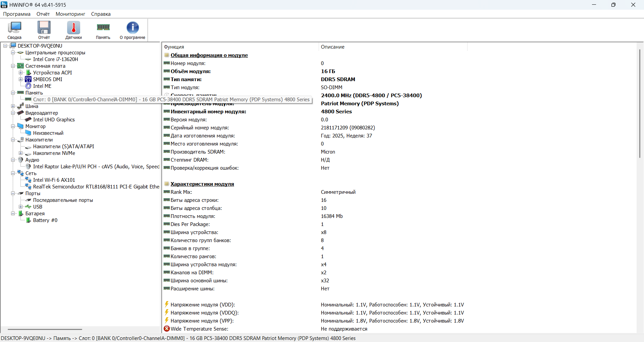This screenshot has width=644, height=342.
Task: Select the USB icon in the tree
Action: point(28,207)
